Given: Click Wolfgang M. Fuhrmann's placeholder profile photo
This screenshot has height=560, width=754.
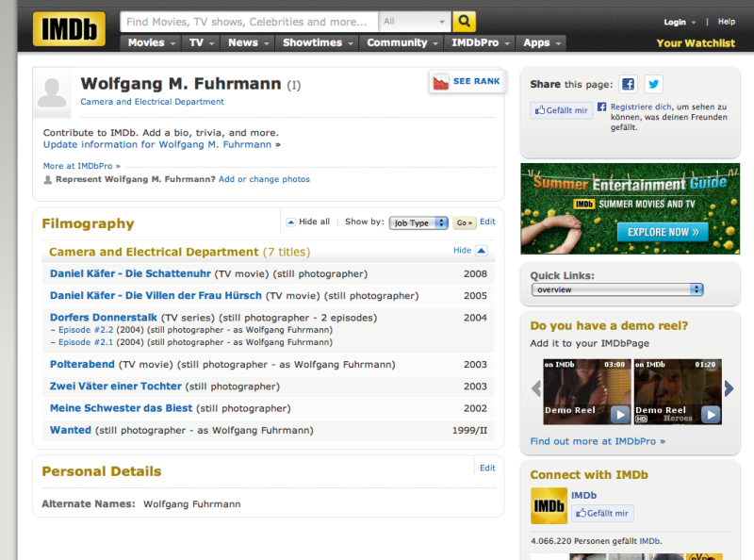Looking at the screenshot, I should click(52, 92).
